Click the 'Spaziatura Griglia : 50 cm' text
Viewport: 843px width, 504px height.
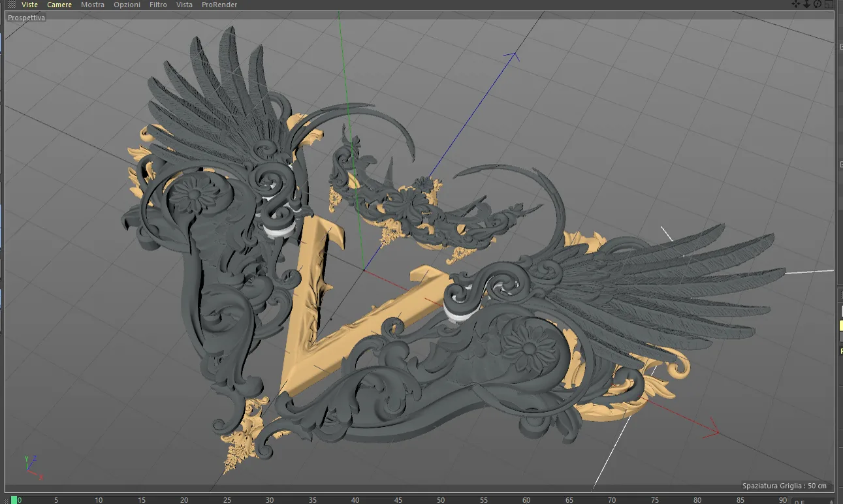[x=784, y=486]
